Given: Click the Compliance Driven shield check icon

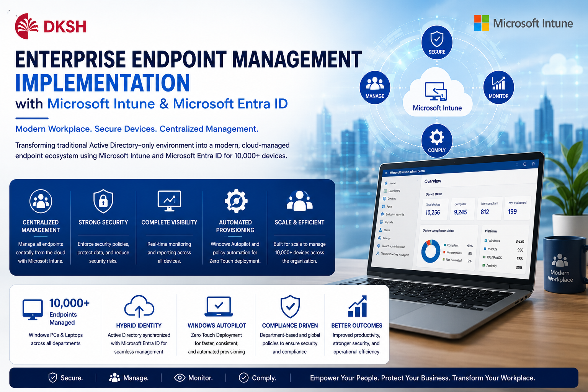Looking at the screenshot, I should click(x=290, y=306).
